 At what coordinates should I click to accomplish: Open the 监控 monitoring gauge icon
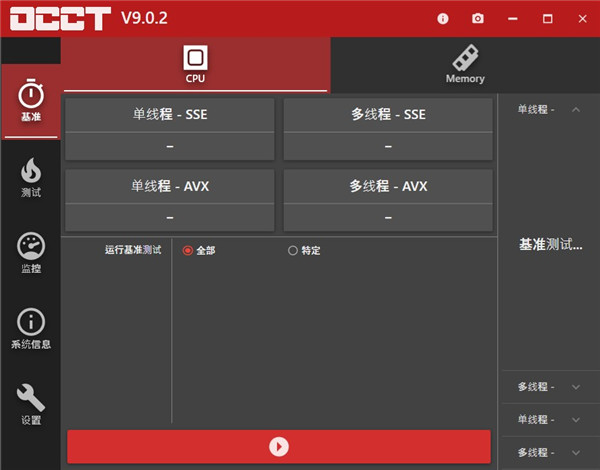pos(31,253)
